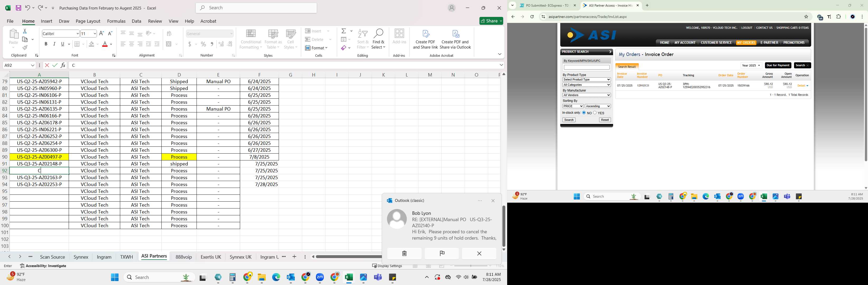Open the Ascending sort order dropdown
This screenshot has height=285, width=868.
[598, 106]
